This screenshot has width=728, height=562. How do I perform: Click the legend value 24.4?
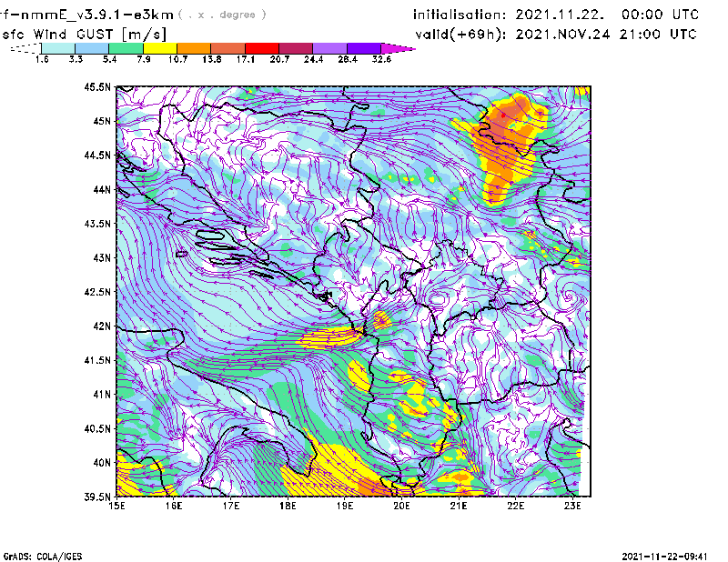(313, 59)
